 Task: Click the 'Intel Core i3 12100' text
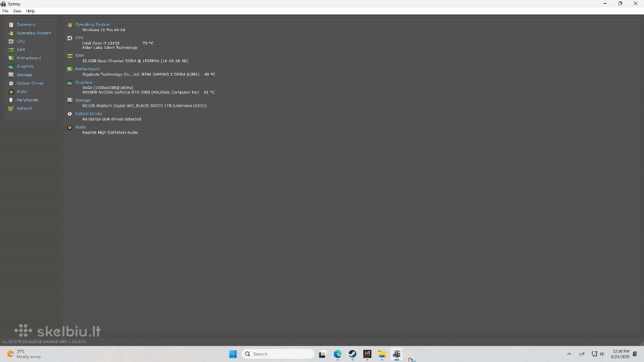click(x=101, y=43)
